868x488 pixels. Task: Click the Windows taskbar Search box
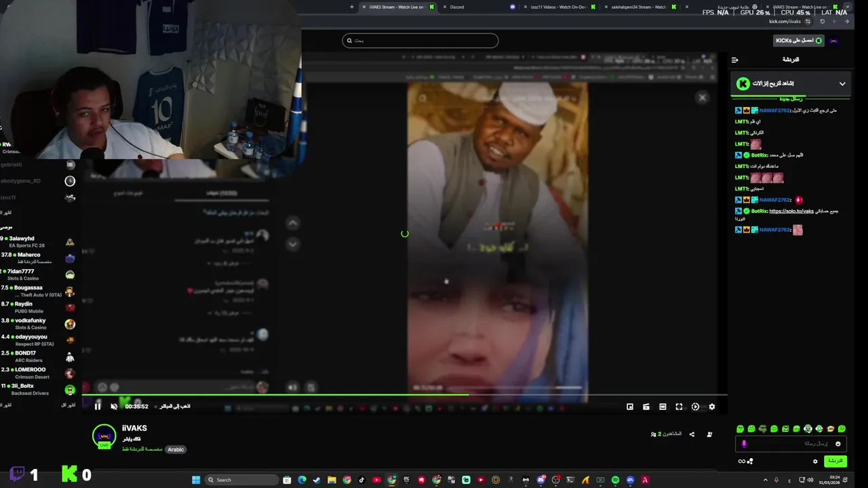(x=241, y=480)
